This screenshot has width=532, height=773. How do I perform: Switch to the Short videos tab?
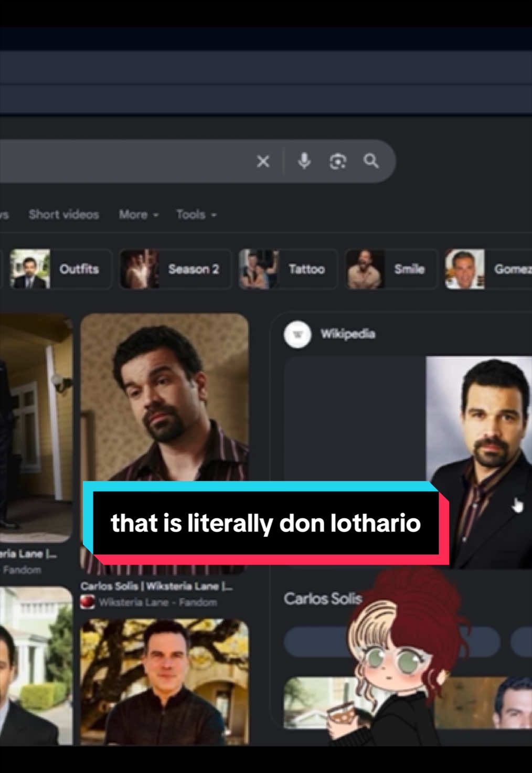pyautogui.click(x=63, y=215)
